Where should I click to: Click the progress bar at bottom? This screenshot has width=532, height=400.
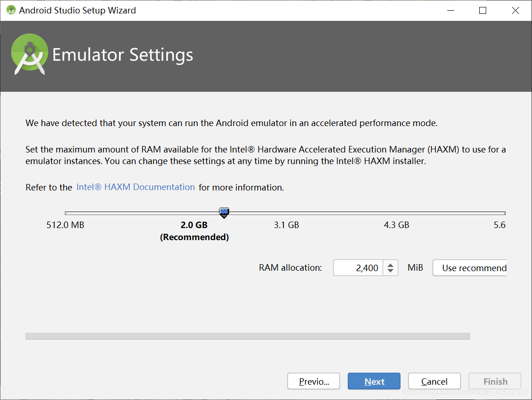pos(247,336)
